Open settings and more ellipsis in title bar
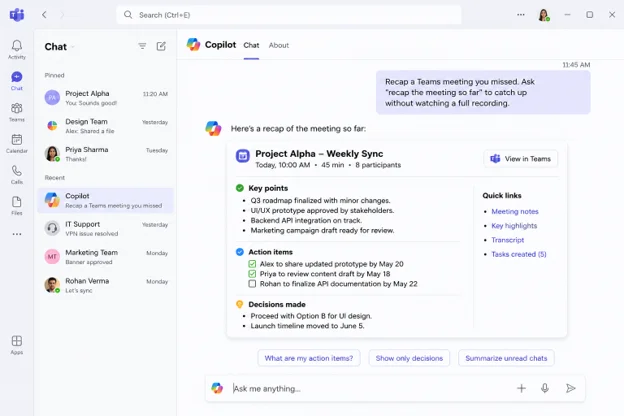The height and width of the screenshot is (416, 624). click(521, 15)
